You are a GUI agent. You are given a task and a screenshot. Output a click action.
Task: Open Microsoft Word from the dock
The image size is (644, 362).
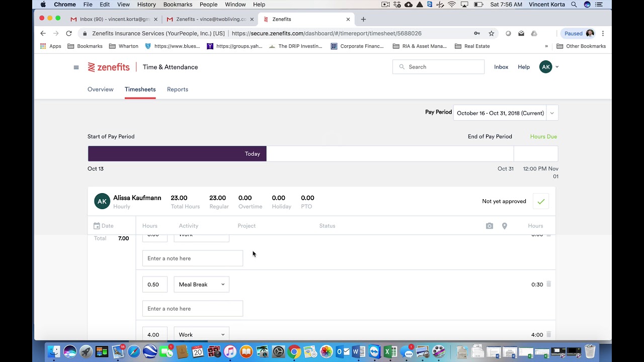click(x=359, y=351)
